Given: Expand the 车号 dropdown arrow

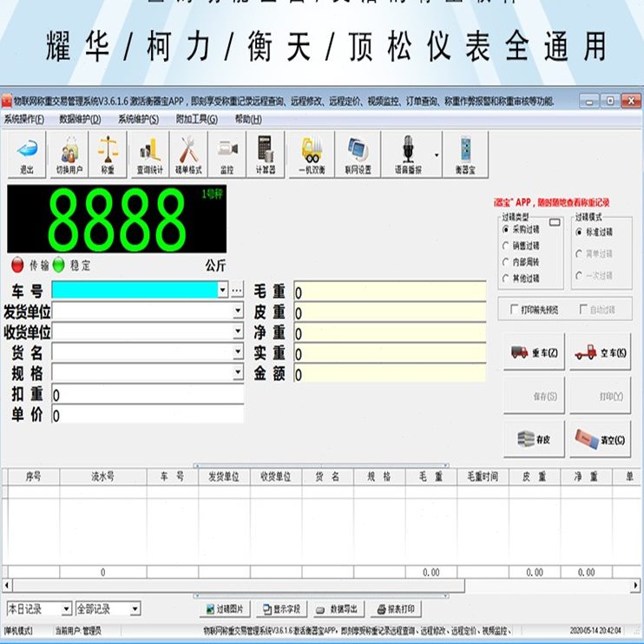Looking at the screenshot, I should 222,290.
